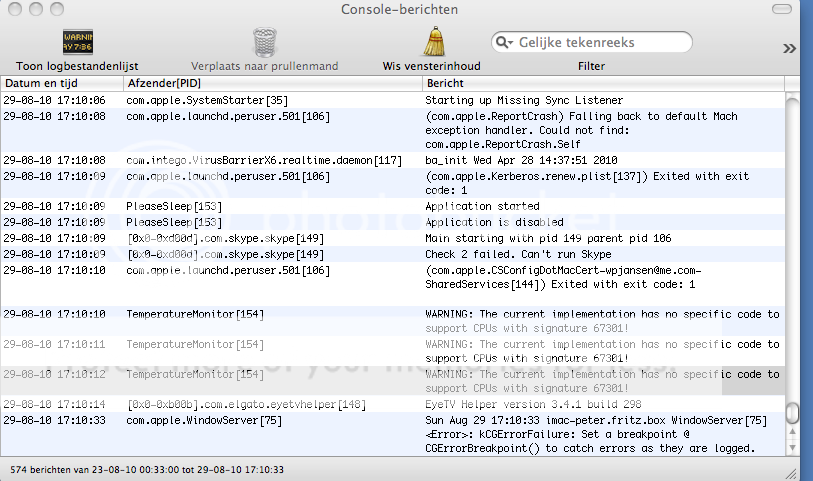Click the scroll down arrow of log list
813x481 pixels.
point(792,449)
